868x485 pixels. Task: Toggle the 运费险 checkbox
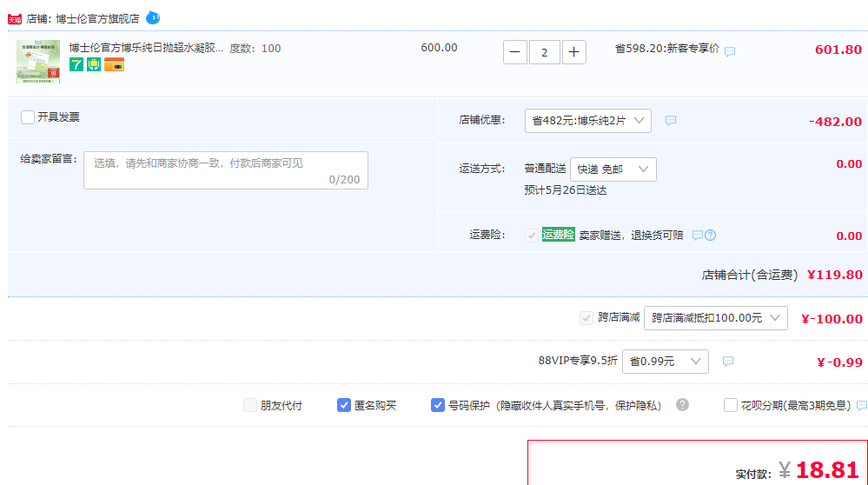pos(532,236)
